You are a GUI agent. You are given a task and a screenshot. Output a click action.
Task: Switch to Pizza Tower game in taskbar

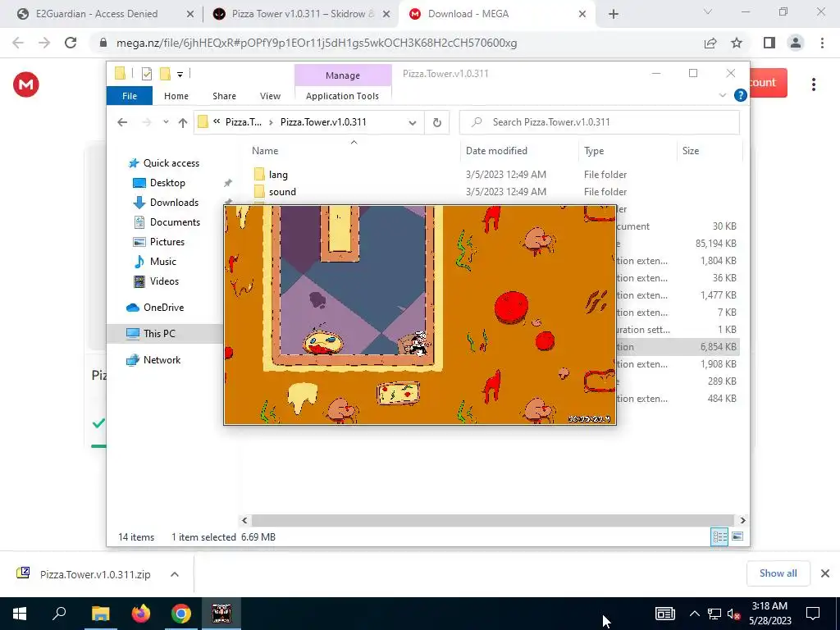[221, 614]
